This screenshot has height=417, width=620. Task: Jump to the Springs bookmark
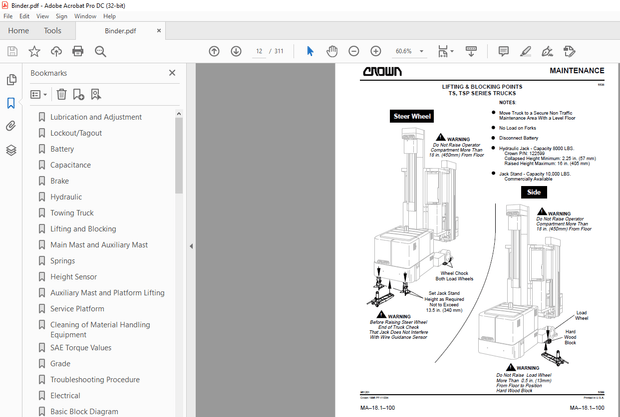click(x=62, y=261)
